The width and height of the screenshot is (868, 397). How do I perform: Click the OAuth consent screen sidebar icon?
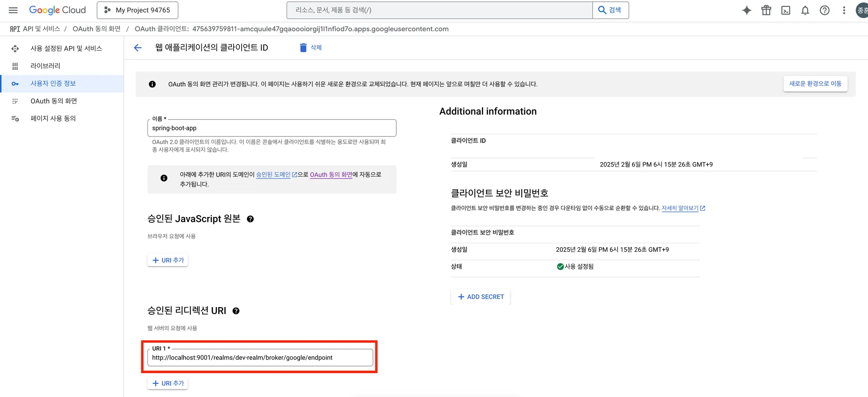[15, 101]
